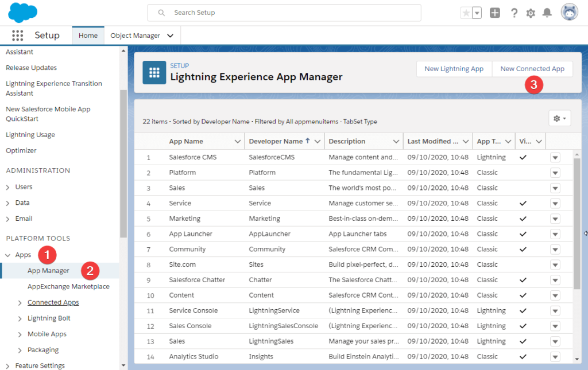This screenshot has height=370, width=588.
Task: Open the Notifications bell icon
Action: [x=547, y=13]
